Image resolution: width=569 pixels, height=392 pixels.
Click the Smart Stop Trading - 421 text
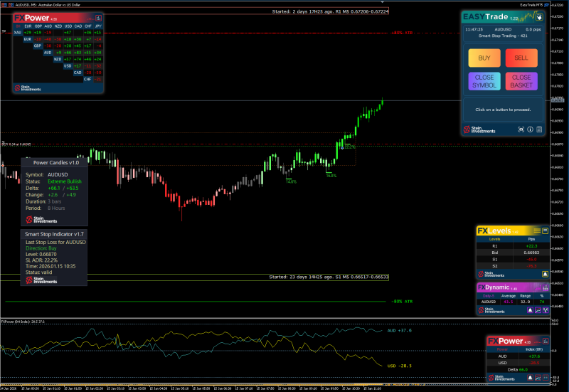(503, 36)
